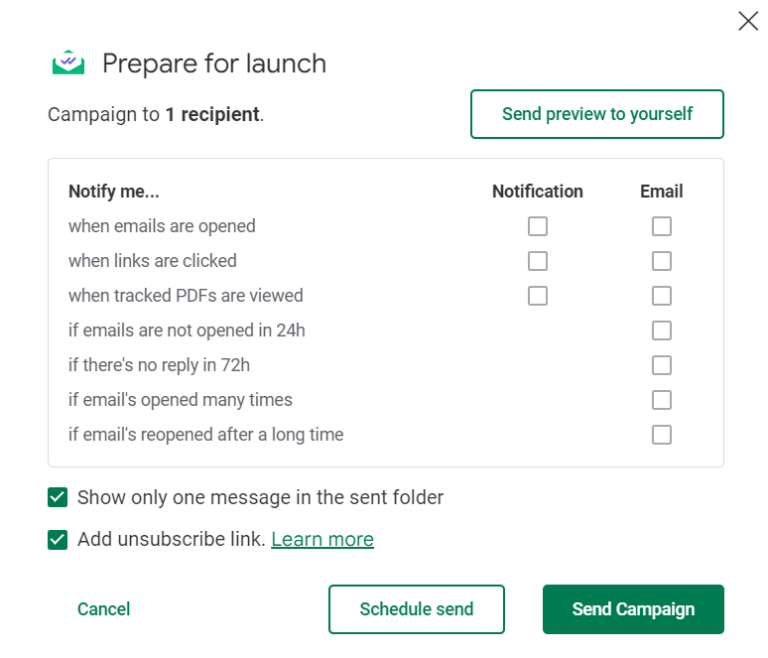Tick email alert for opened many times
The height and width of the screenshot is (658, 768).
click(661, 400)
